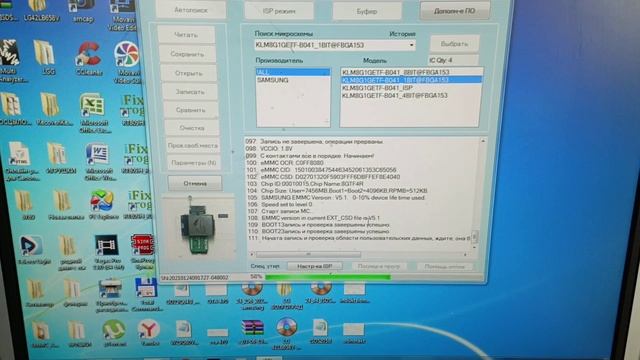The height and width of the screenshot is (360, 640).
Task: Open Microsoft Excel desktop shortcut
Action: 93,112
